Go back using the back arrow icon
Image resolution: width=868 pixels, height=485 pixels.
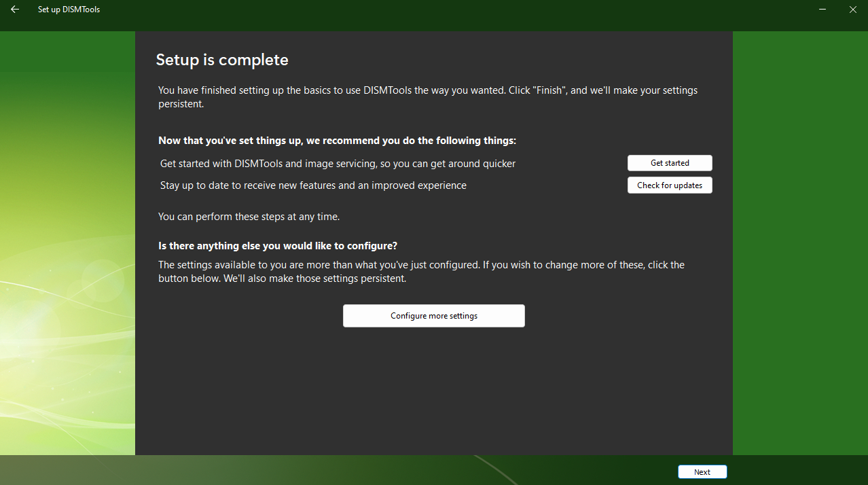(x=15, y=10)
